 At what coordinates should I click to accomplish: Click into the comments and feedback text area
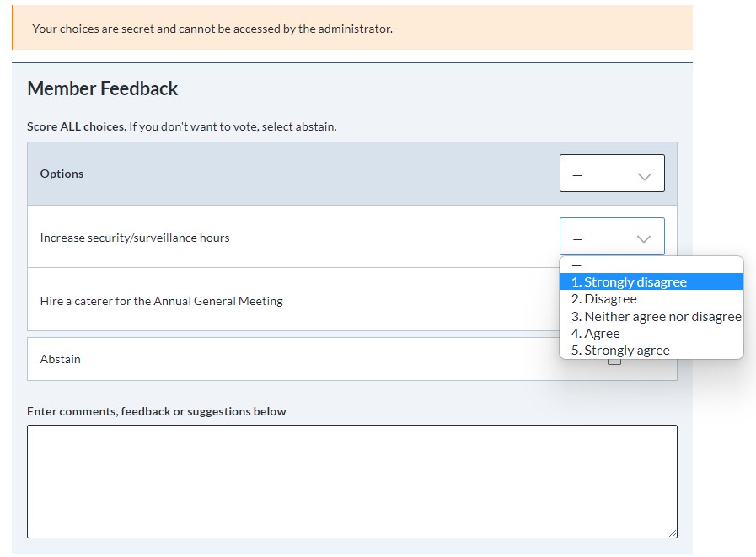point(352,481)
